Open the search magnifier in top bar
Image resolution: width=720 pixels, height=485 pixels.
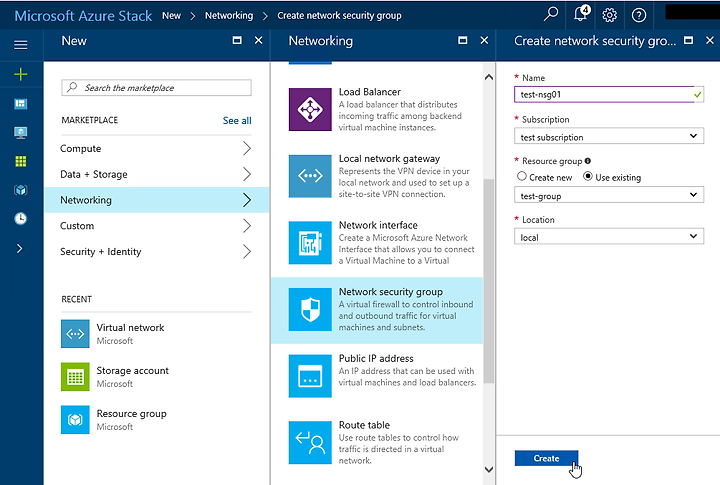[550, 15]
